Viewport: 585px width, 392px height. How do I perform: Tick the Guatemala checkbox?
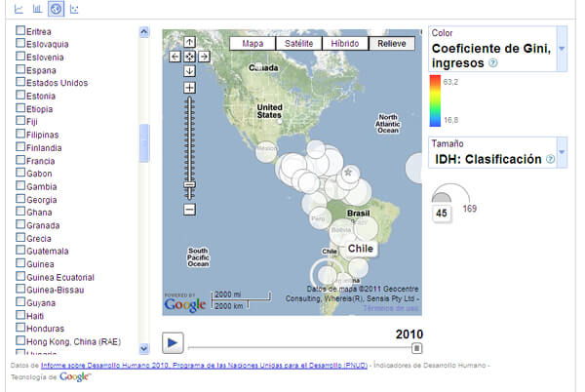(x=20, y=251)
